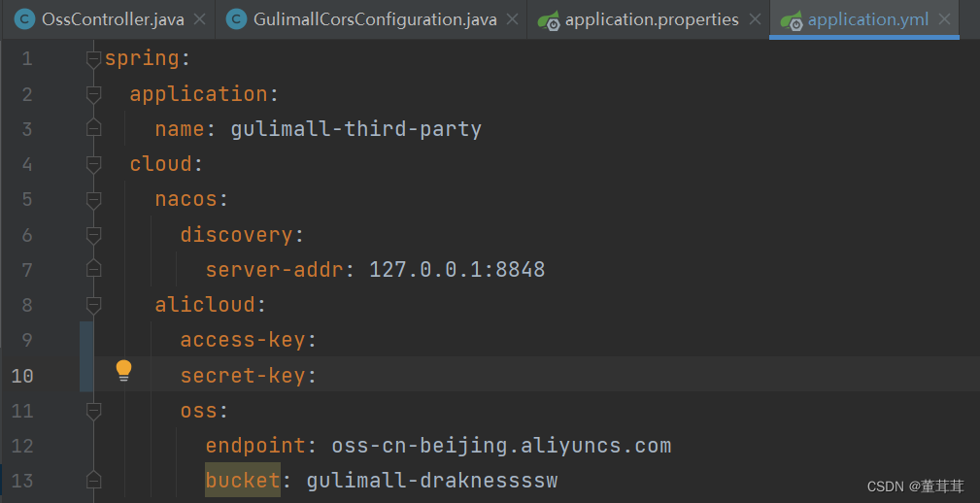Viewport: 980px width, 503px height.
Task: Collapse the application block fold marker
Action: tap(93, 94)
